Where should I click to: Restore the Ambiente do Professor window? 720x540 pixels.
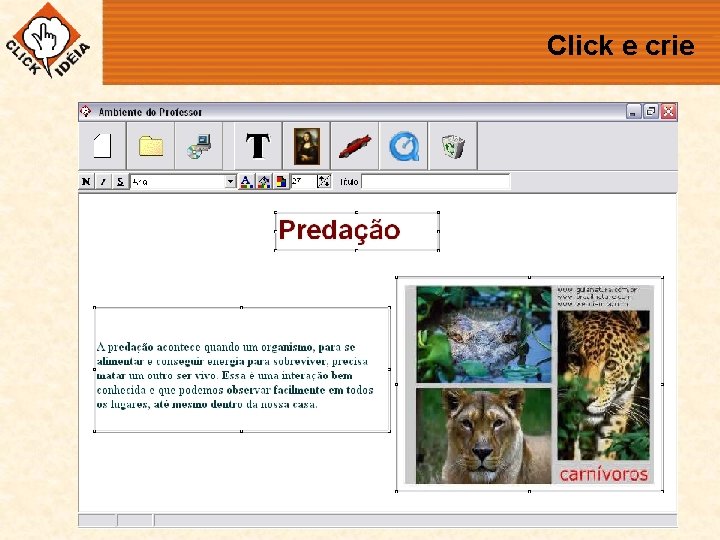tap(651, 112)
